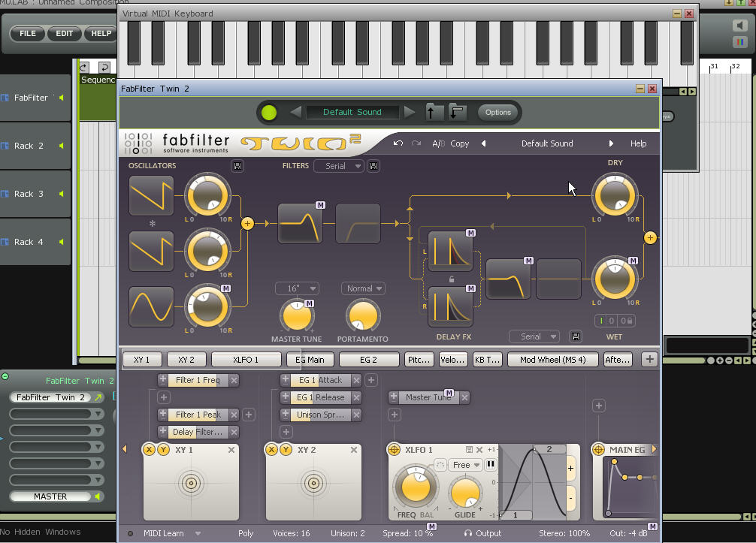This screenshot has height=543, width=756.
Task: Open the filter routing Serial dropdown
Action: click(x=339, y=166)
